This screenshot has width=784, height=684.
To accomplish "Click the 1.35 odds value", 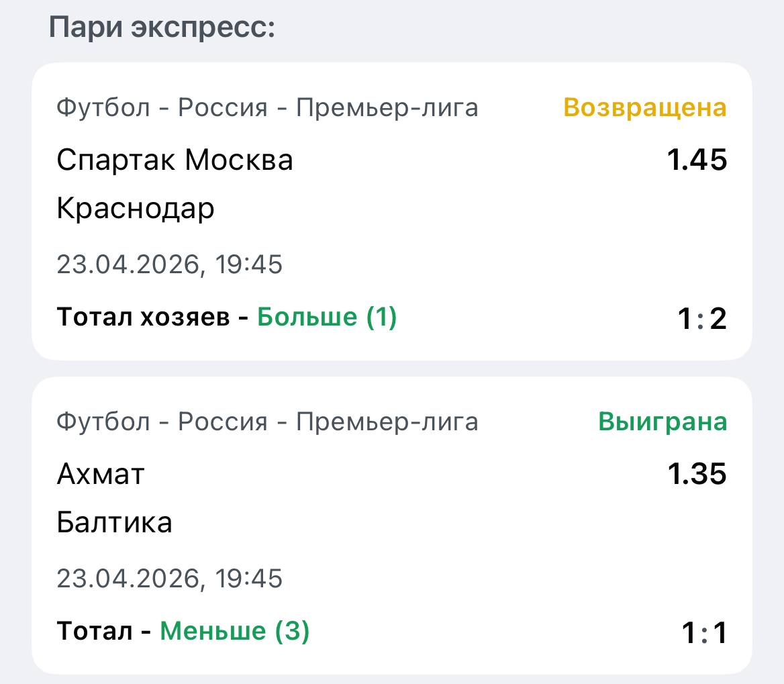I will [x=697, y=475].
